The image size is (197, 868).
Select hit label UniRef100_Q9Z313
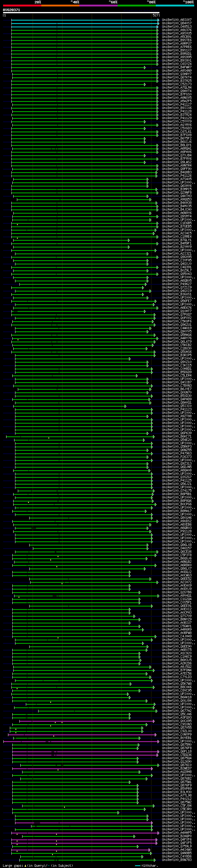coord(177,463)
